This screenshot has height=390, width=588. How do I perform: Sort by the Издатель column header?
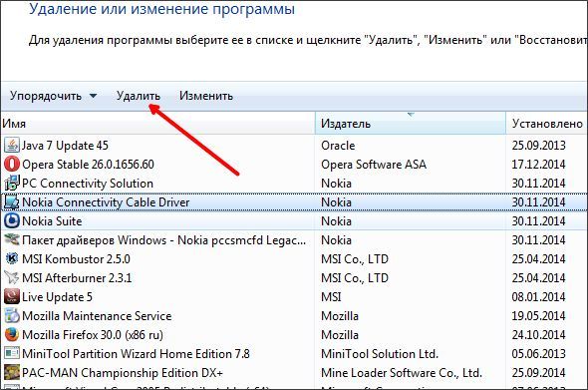click(411, 124)
